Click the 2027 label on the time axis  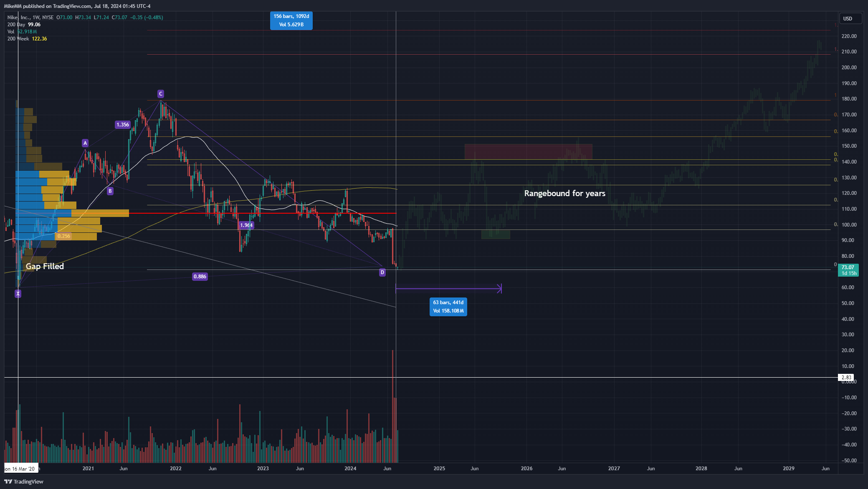(614, 469)
